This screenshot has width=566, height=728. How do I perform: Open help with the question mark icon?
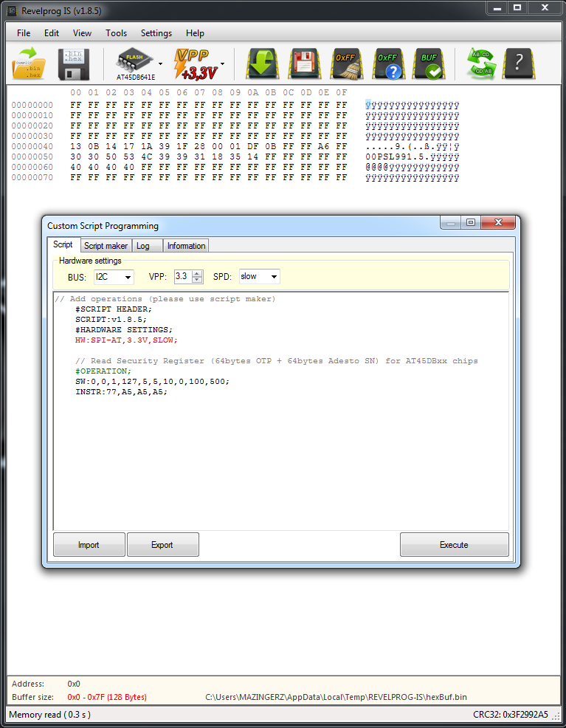[x=519, y=63]
